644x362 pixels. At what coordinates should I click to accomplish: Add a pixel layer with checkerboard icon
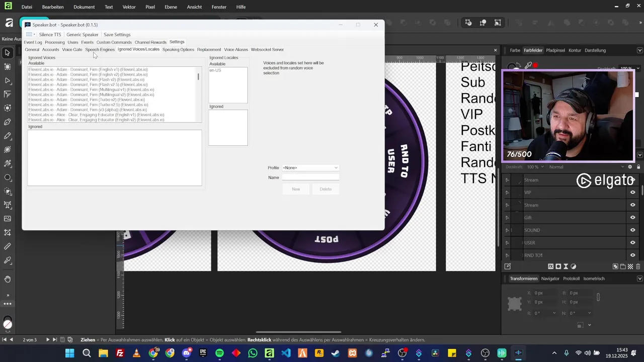click(x=630, y=266)
